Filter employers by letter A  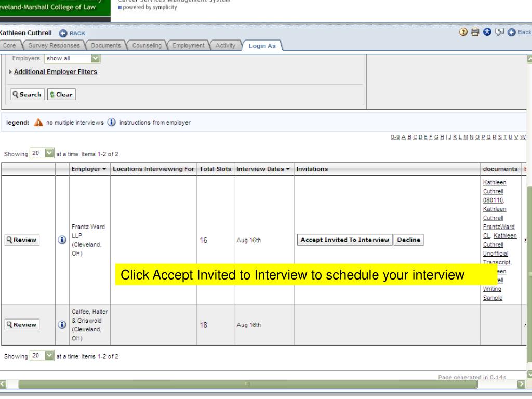[x=403, y=137]
